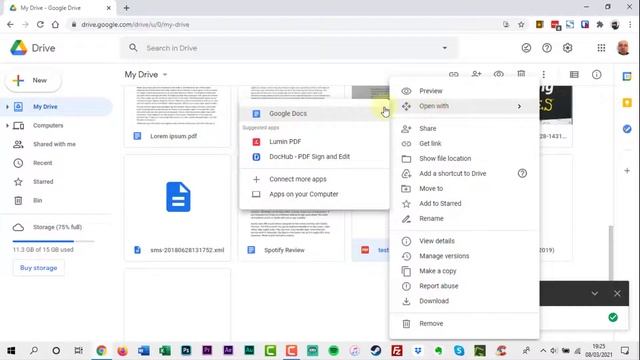Image resolution: width=640 pixels, height=360 pixels.
Task: Select Move to option
Action: (464, 189)
